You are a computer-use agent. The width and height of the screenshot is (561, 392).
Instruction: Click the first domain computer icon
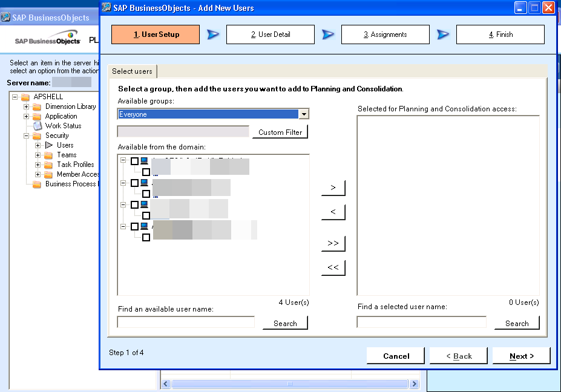coord(144,160)
